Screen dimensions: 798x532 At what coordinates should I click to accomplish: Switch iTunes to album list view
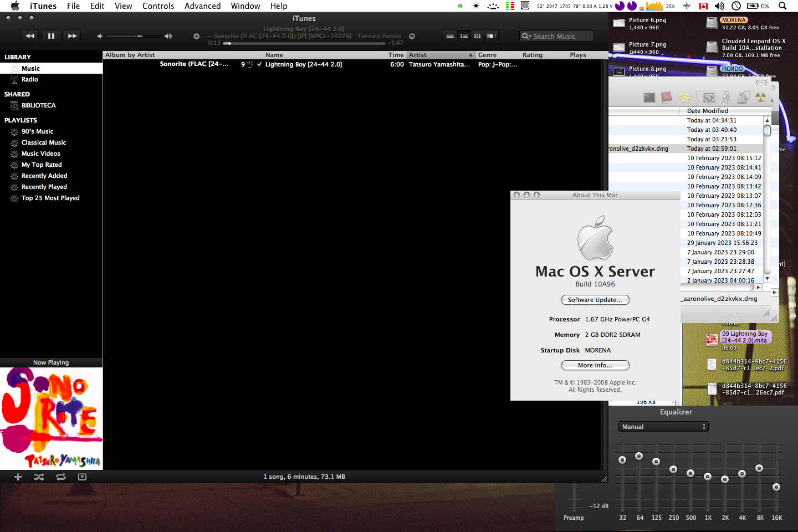[x=464, y=36]
